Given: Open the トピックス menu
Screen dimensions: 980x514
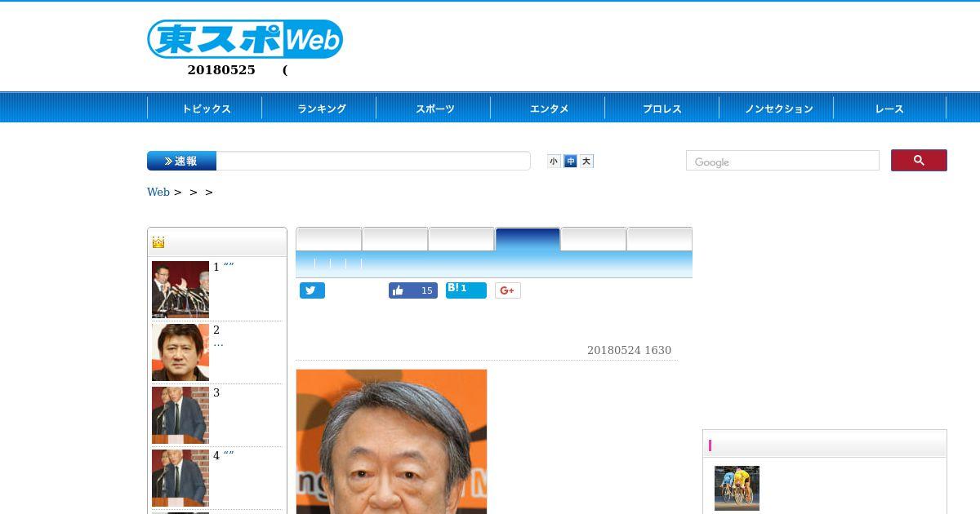Looking at the screenshot, I should pyautogui.click(x=205, y=109).
